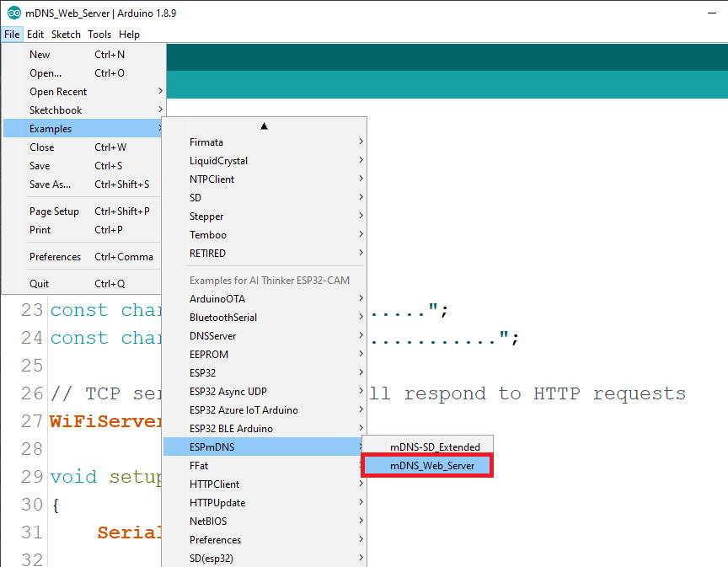Open the NetBIOS examples submenu

265,522
